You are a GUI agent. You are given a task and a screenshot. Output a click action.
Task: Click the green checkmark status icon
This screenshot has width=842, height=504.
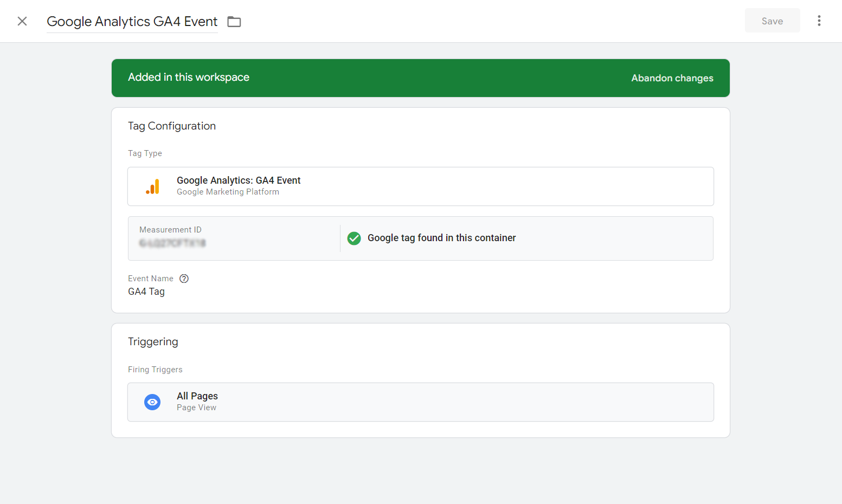(x=354, y=238)
